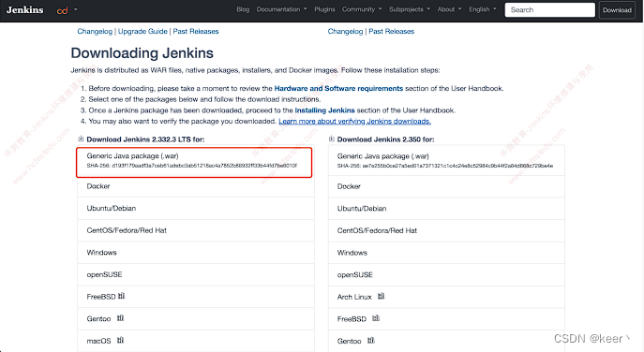
Task: Select macOS under LTS downloads
Action: click(x=196, y=341)
